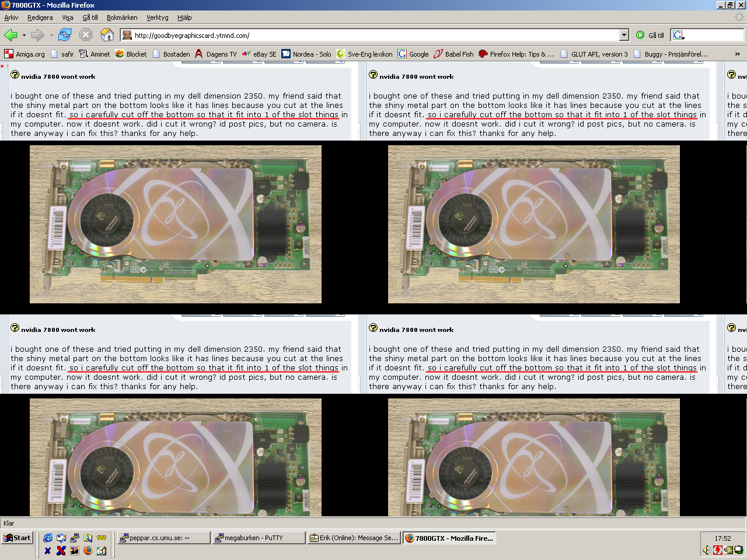Open the Firefox Help: Tips bookmark
This screenshot has width=747, height=560.
[x=516, y=54]
